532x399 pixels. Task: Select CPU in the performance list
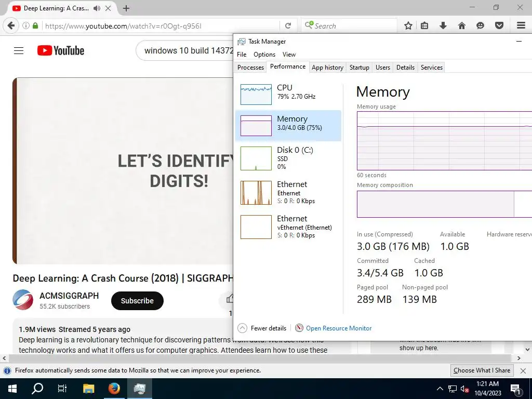pos(288,94)
